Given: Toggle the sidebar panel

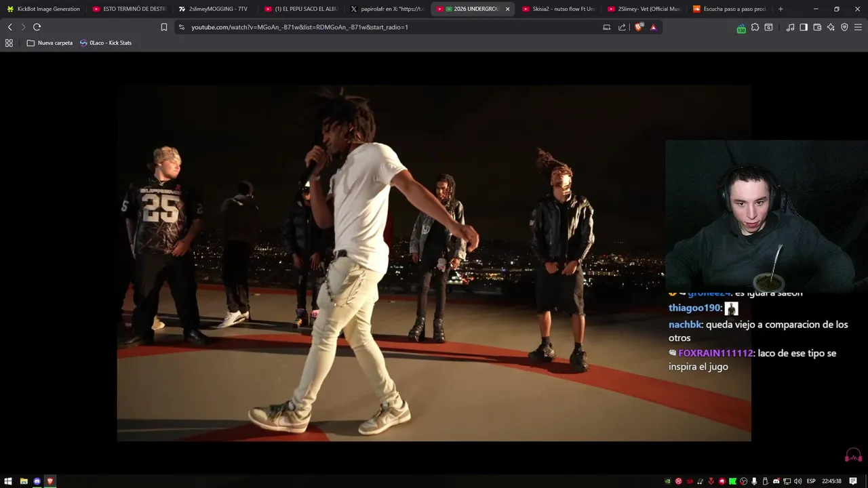Looking at the screenshot, I should pyautogui.click(x=804, y=27).
